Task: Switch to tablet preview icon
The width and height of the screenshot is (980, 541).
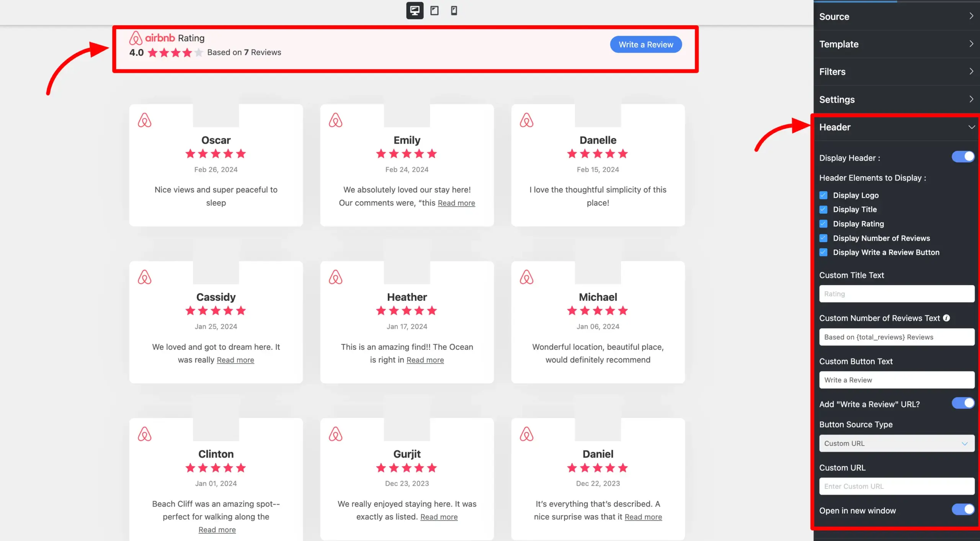Action: 434,10
